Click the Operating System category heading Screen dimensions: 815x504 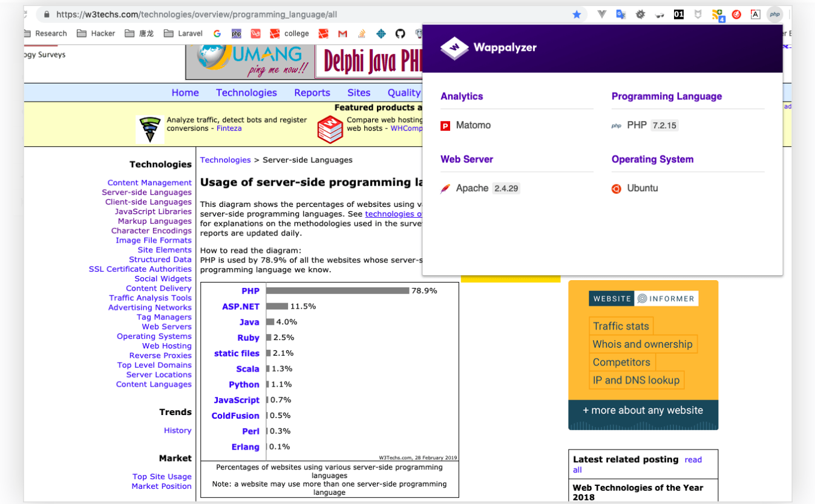tap(652, 159)
